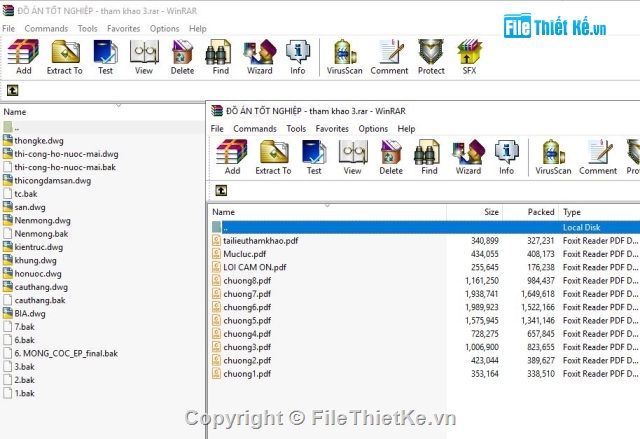Image resolution: width=640 pixels, height=439 pixels.
Task: Click Test icon in front WinRAR window
Action: (x=314, y=157)
